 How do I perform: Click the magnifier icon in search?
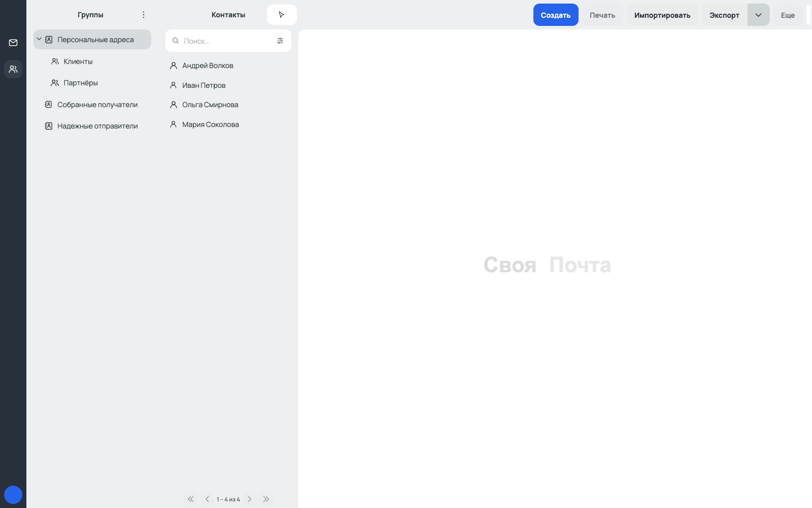click(176, 41)
